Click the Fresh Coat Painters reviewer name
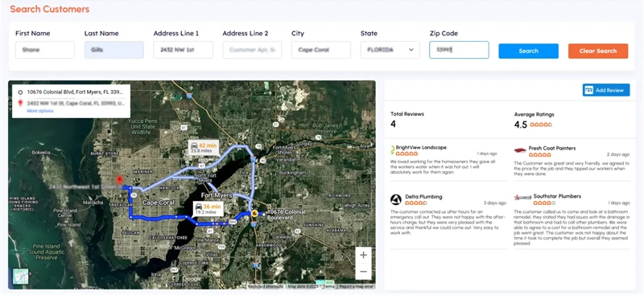The image size is (644, 295). coord(552,149)
